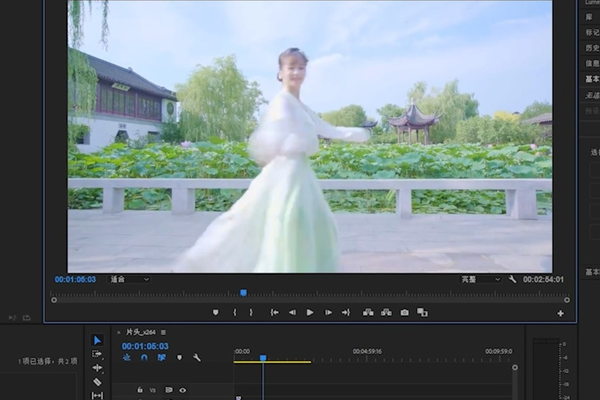Viewport: 600px width, 400px height.
Task: Click the timeline timecode 00:01:05:03
Action: pyautogui.click(x=145, y=346)
